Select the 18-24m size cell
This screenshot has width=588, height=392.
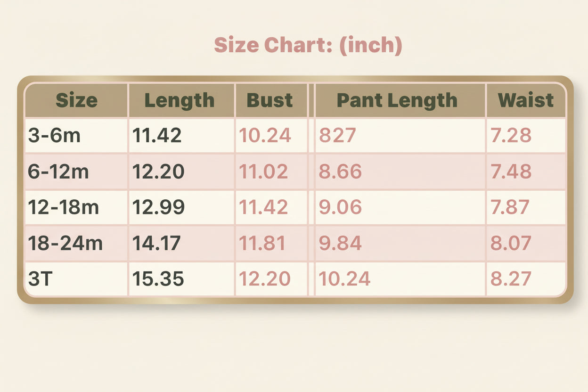(x=65, y=243)
